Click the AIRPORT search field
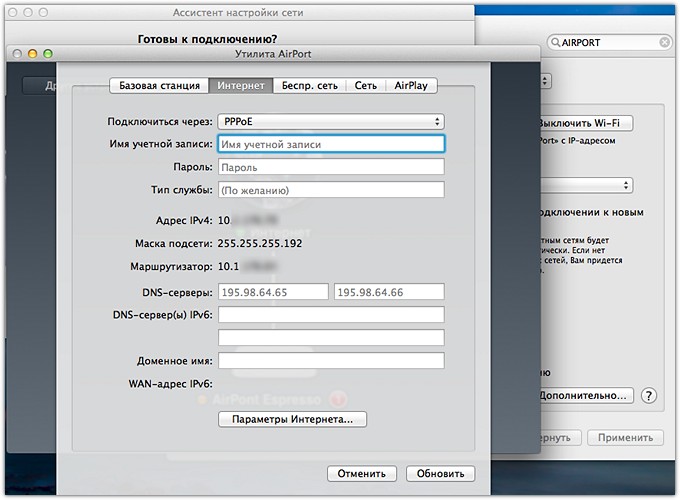This screenshot has width=680, height=500. click(x=609, y=42)
